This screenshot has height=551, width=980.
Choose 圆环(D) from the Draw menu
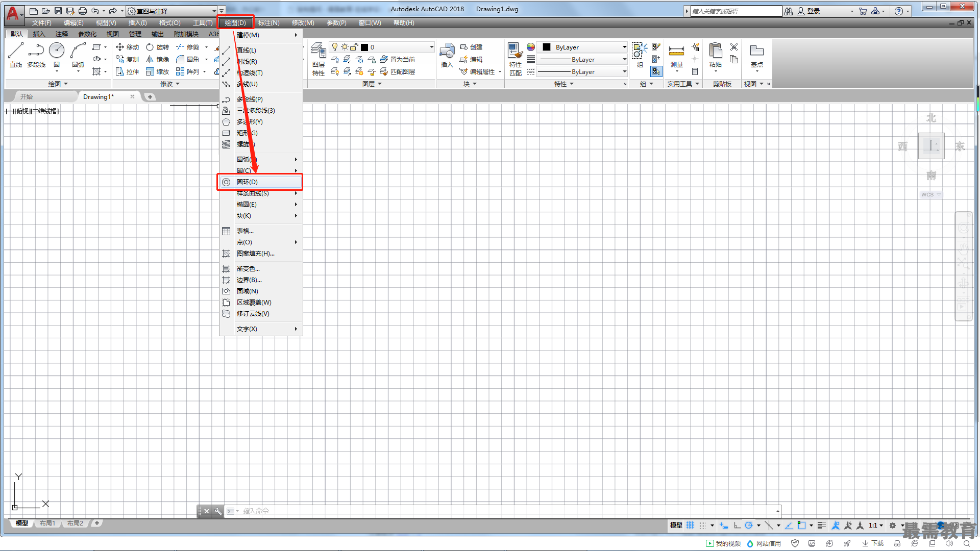tap(260, 182)
